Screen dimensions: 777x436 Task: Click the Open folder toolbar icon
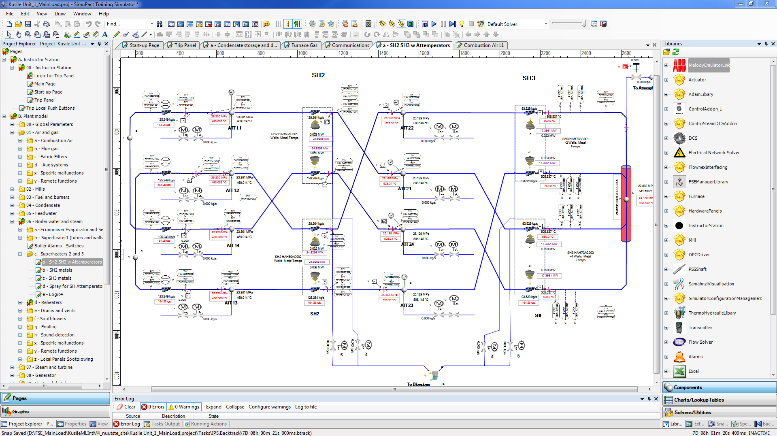(19, 24)
